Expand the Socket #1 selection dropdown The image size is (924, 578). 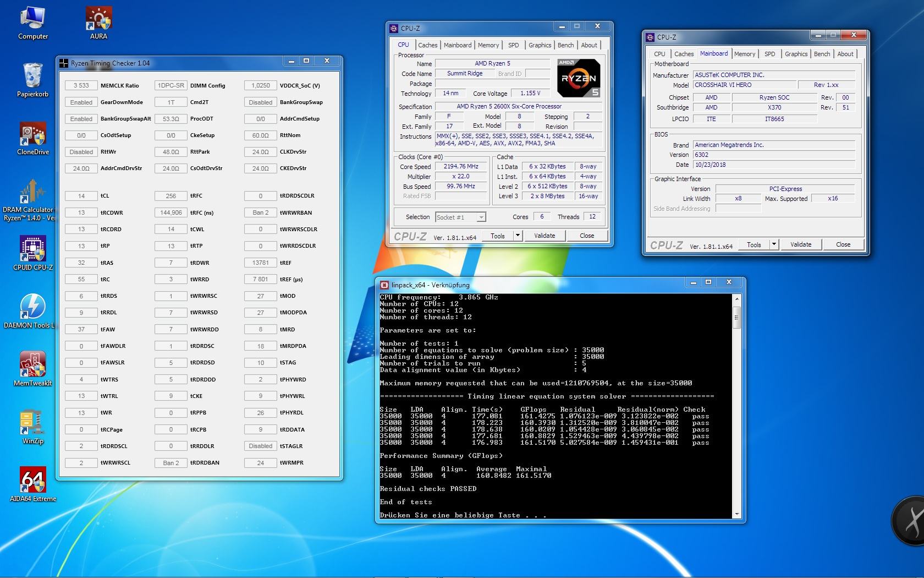coord(481,217)
